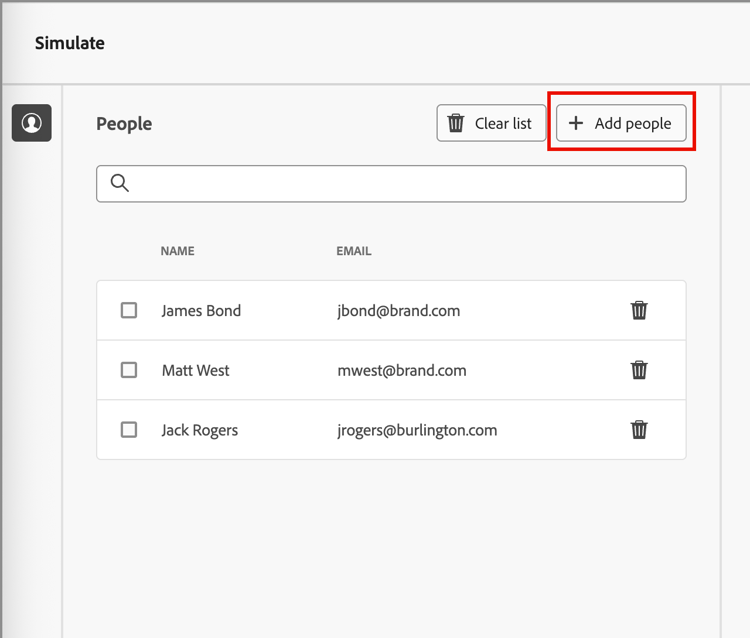The image size is (750, 638).
Task: Click the jrogers@burlington.com email address
Action: 417,431
